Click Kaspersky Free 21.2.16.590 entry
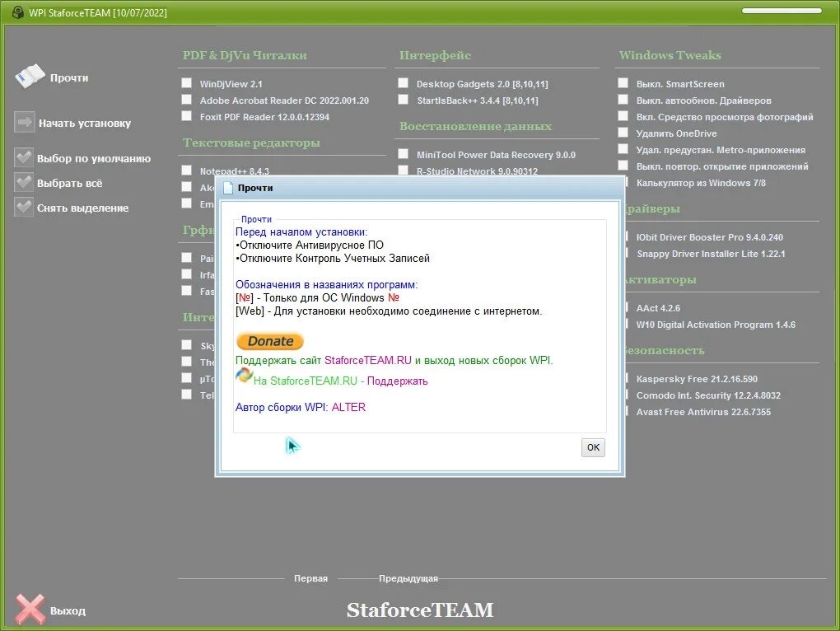Image resolution: width=840 pixels, height=631 pixels. [x=697, y=379]
